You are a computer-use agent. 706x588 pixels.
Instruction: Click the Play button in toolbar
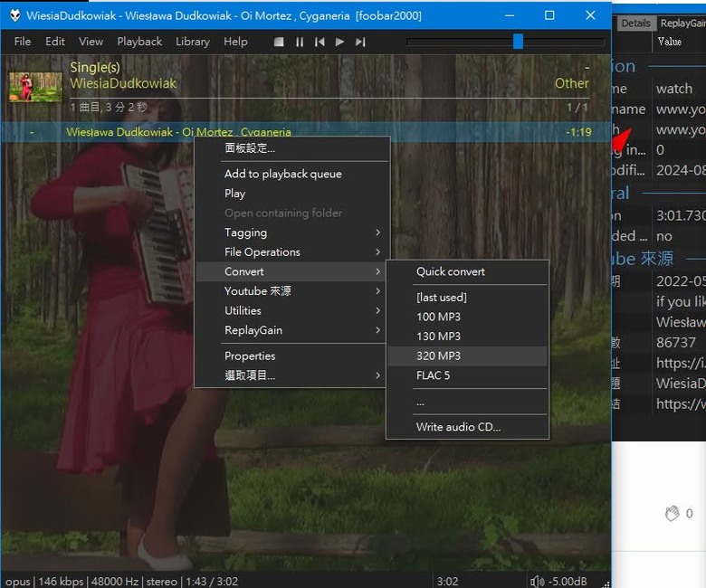[x=340, y=42]
